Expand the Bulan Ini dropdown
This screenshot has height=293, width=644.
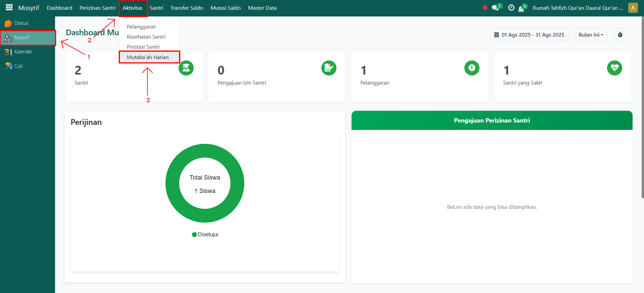[x=591, y=35]
